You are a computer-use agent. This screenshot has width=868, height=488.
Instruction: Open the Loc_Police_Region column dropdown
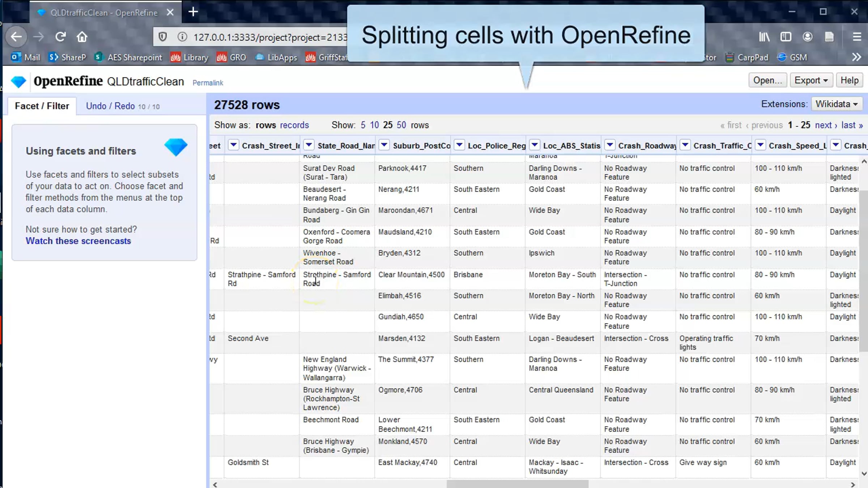459,145
